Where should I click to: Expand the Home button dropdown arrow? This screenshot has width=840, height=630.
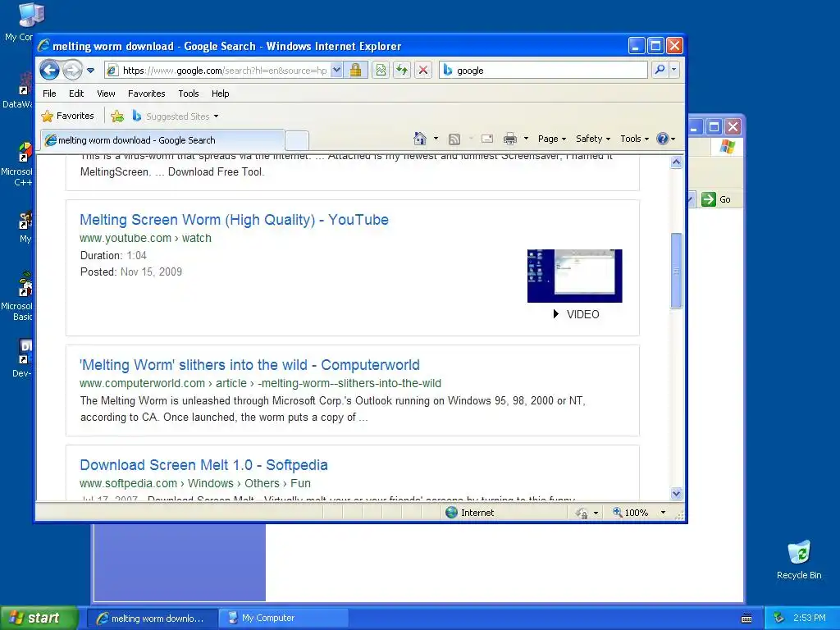(x=436, y=139)
